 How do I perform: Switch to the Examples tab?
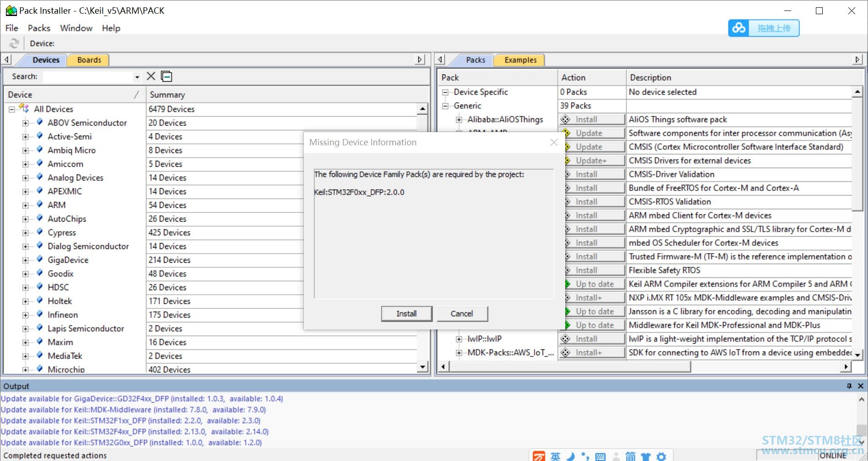tap(520, 60)
